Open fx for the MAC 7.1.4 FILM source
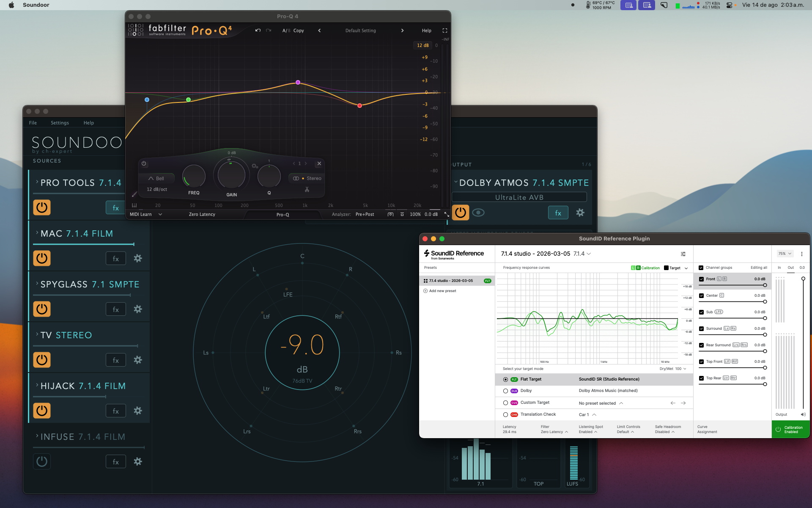The height and width of the screenshot is (508, 812). click(116, 259)
